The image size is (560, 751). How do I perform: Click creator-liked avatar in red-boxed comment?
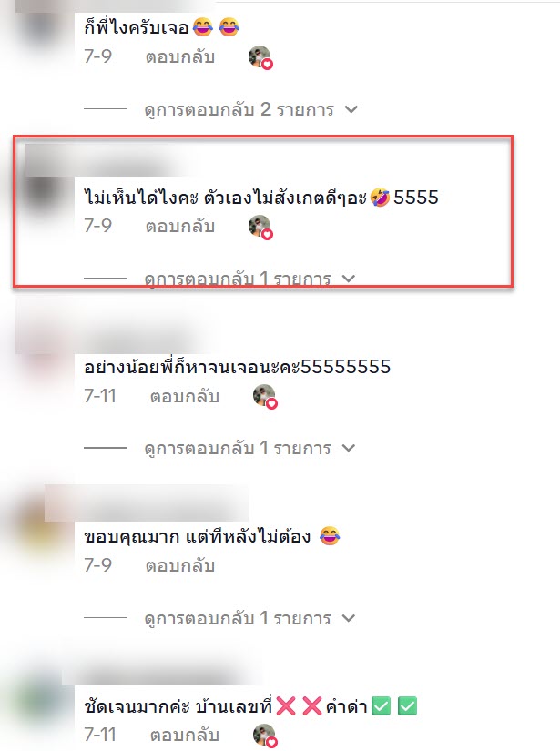point(260,228)
